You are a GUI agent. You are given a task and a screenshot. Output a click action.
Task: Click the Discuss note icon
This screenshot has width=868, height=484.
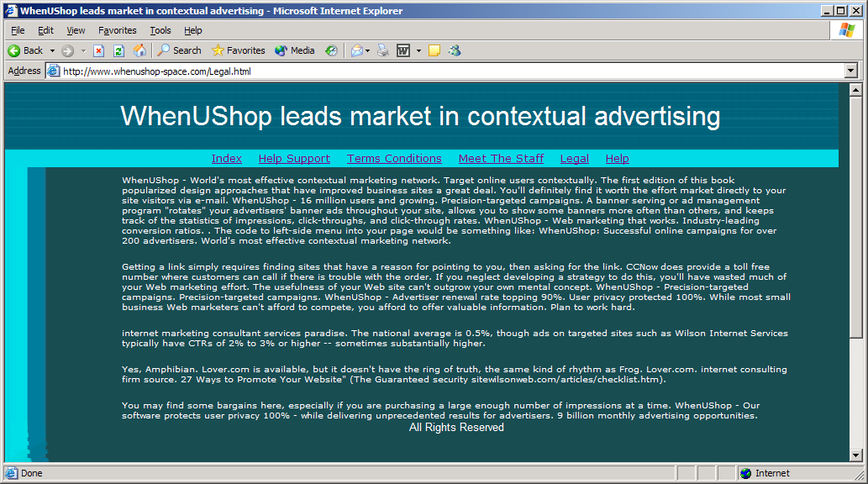[434, 51]
